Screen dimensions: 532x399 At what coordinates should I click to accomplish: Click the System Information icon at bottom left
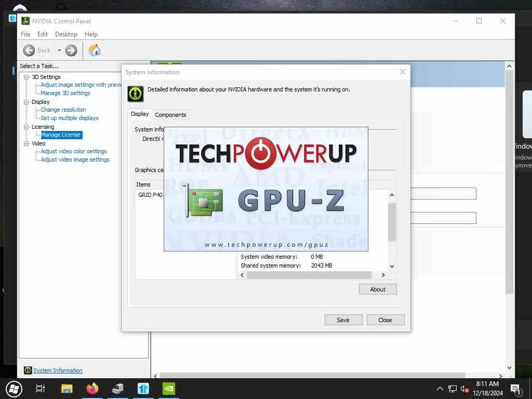[x=28, y=370]
